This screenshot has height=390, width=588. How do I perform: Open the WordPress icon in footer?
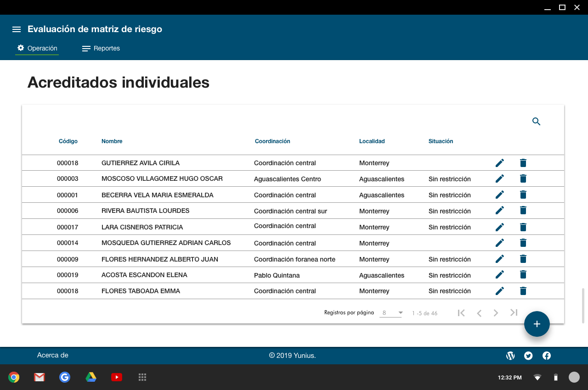(510, 356)
